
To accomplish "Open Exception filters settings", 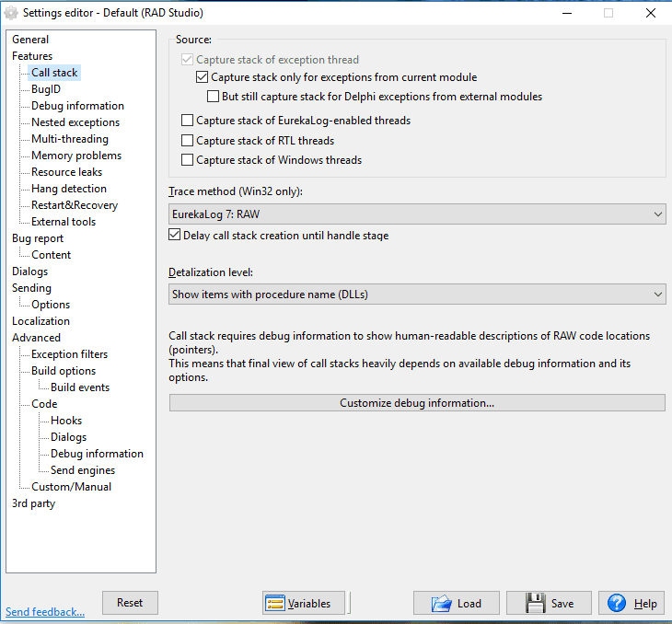I will (69, 354).
